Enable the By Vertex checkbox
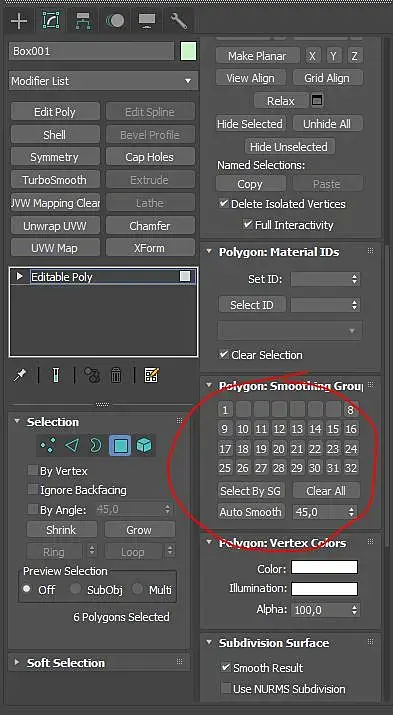 point(33,470)
